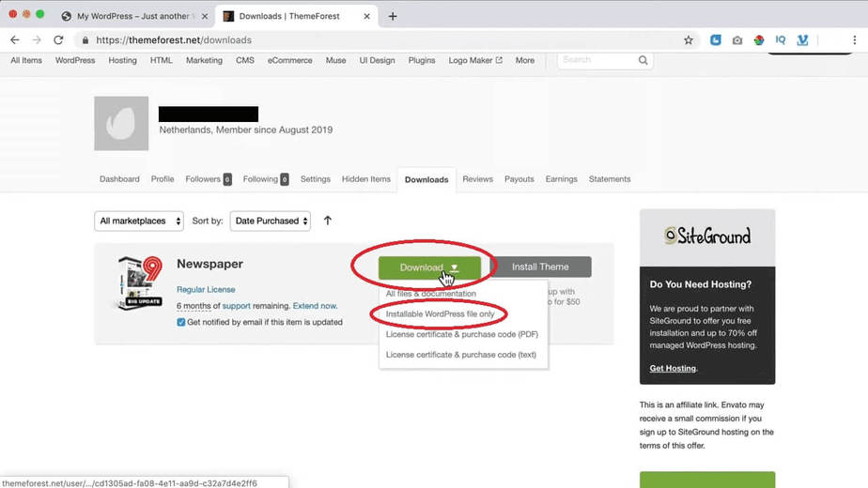Choose License certificate & purchase code (PDF)
868x488 pixels.
coord(461,334)
